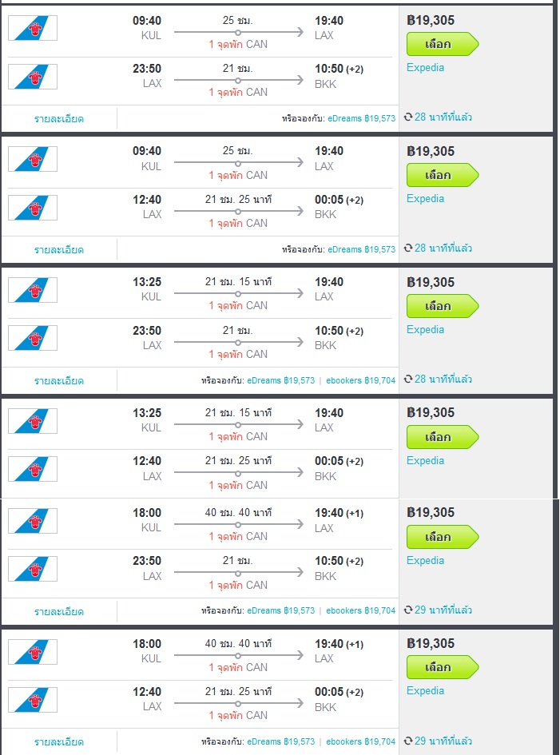Viewport: 560px width, 755px height.
Task: Click the refresh icon in the 13:25 KUL / 23:50 LAX result
Action: pyautogui.click(x=408, y=379)
